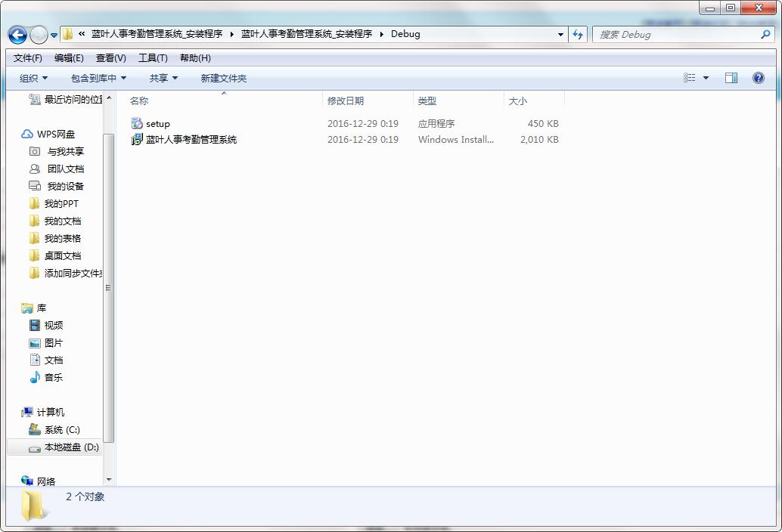Viewport: 782px width, 532px height.
Task: Open the 我的PPT folder
Action: tap(54, 204)
